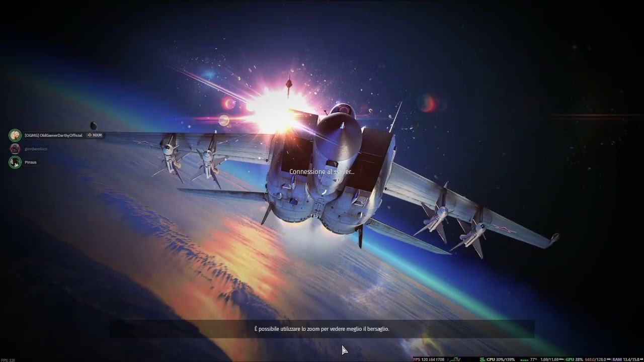Click the FPS readout in performance bar
This screenshot has width=644, height=362.
click(x=428, y=359)
